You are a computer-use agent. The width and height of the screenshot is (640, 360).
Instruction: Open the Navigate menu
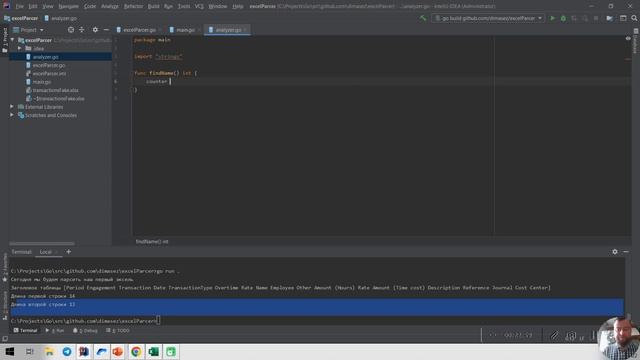68,6
